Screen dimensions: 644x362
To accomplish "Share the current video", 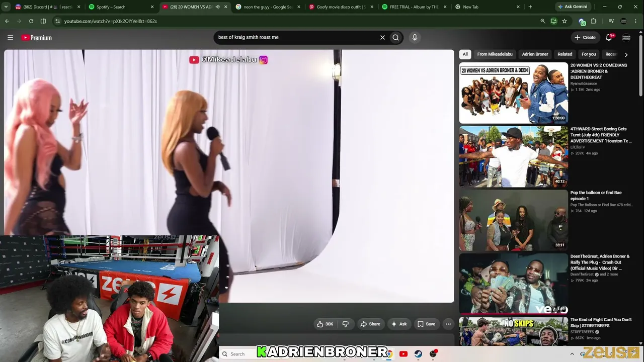I will point(370,324).
